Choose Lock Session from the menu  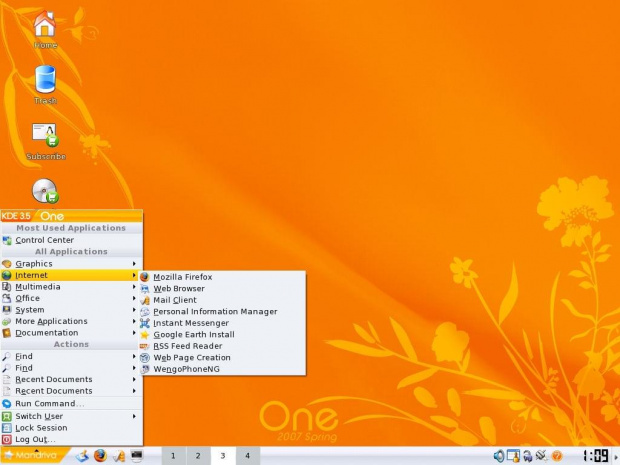click(x=72, y=428)
